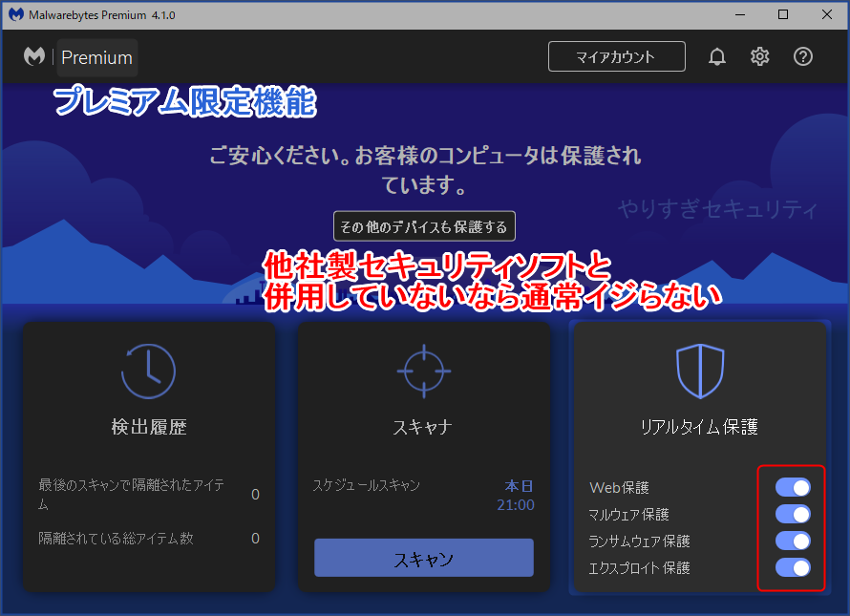Open the notifications bell icon
850x616 pixels.
pyautogui.click(x=716, y=56)
